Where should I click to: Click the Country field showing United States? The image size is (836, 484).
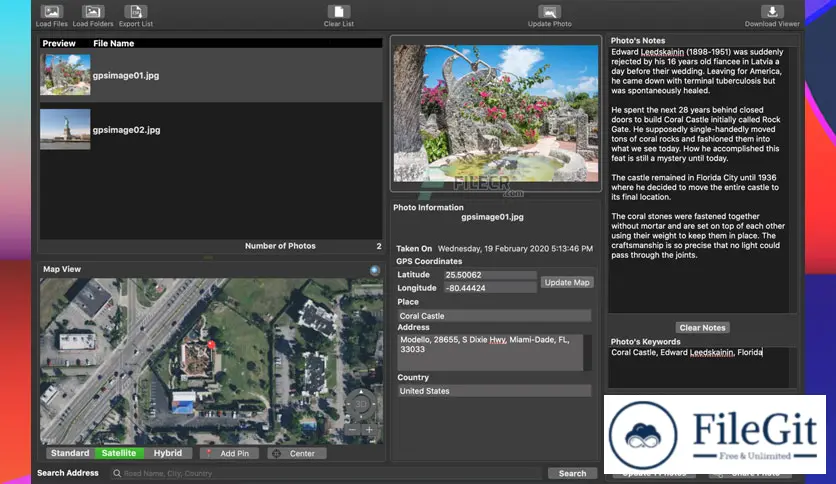click(494, 391)
